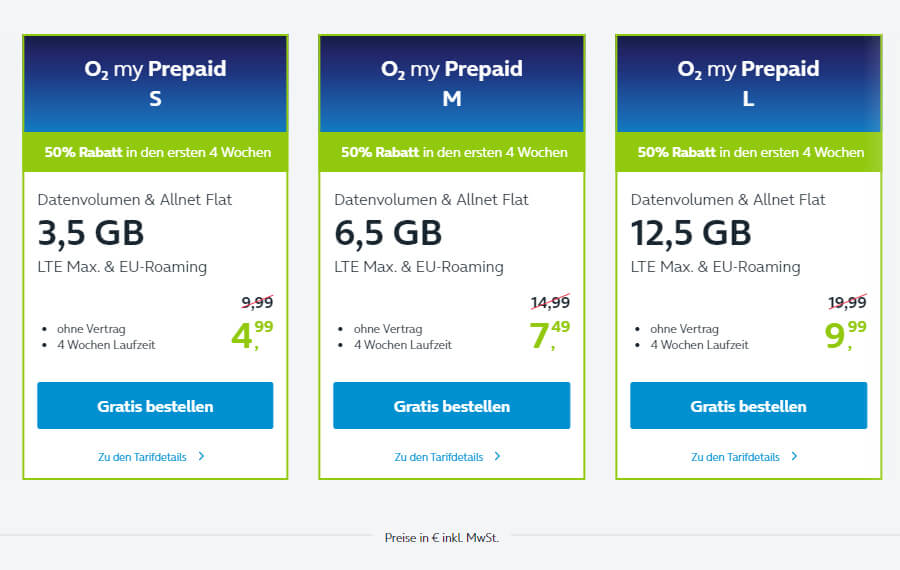900x570 pixels.
Task: Click Gratis bestellen for Prepaid M
Action: (451, 406)
